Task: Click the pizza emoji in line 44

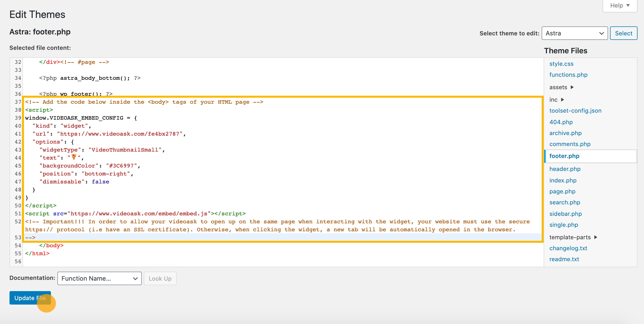Action: [x=74, y=157]
